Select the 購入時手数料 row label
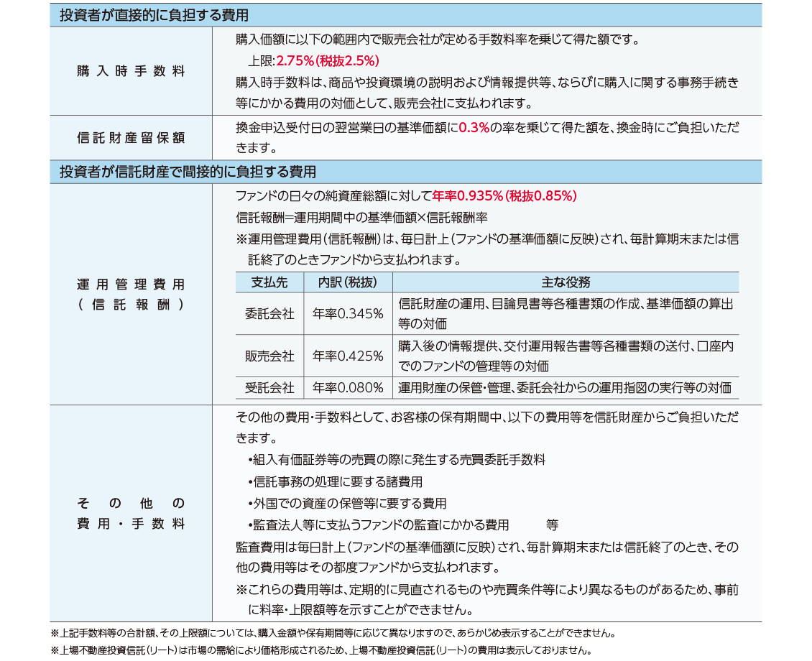 131,71
